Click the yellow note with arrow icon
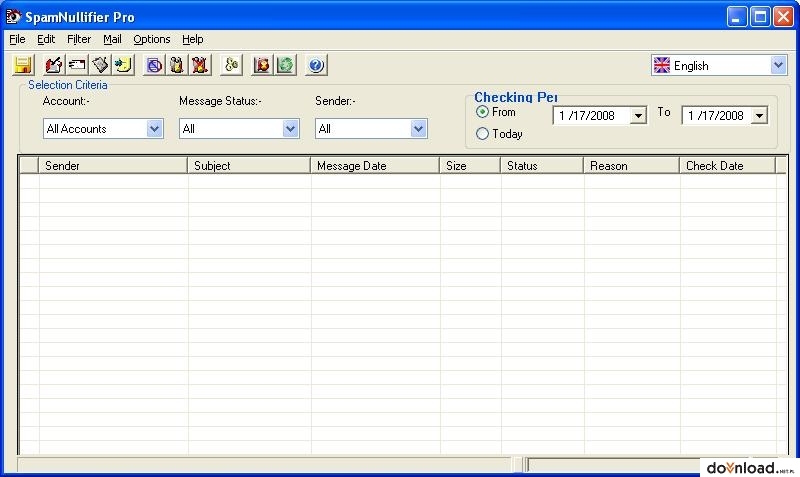The image size is (800, 477). tap(123, 65)
